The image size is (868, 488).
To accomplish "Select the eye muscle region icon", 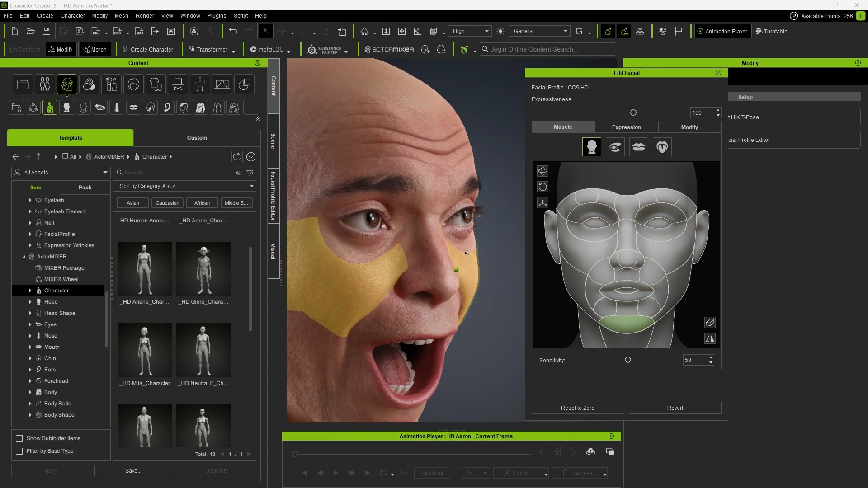I will (615, 147).
